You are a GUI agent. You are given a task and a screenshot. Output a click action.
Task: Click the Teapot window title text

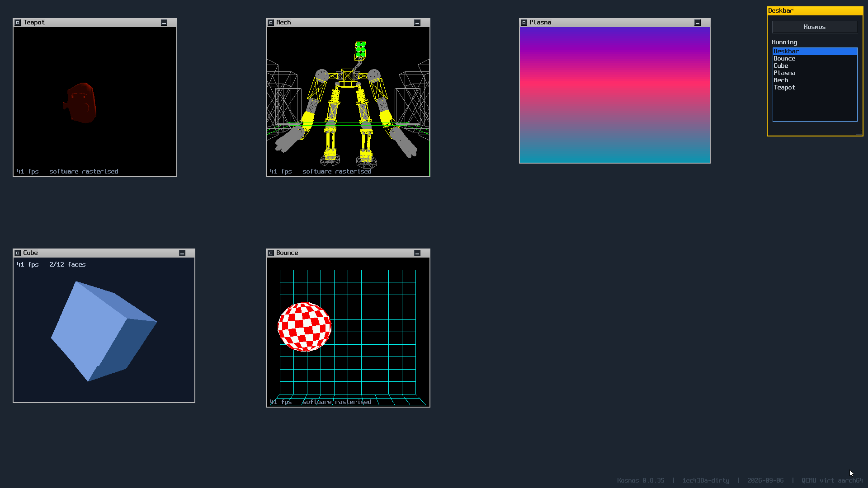click(34, 23)
